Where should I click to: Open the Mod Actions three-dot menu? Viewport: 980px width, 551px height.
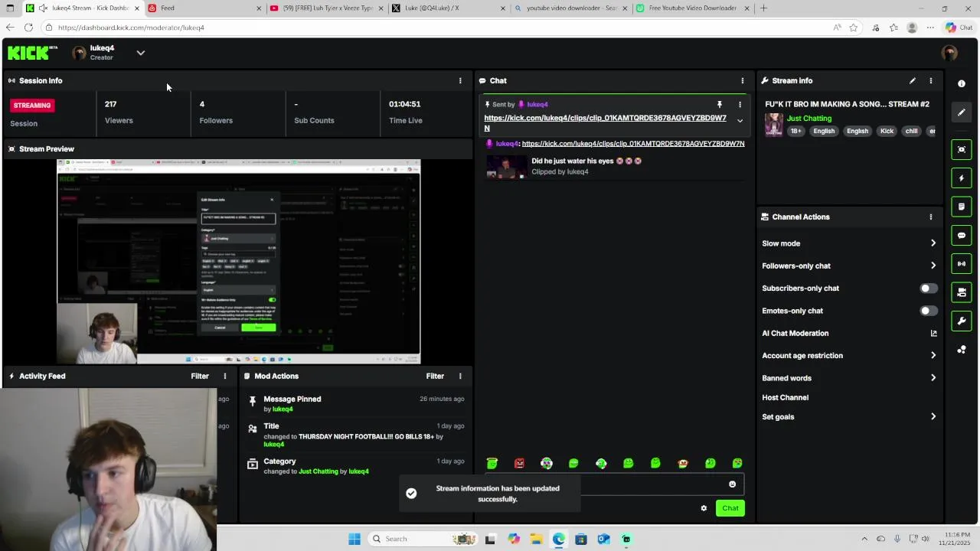[460, 376]
